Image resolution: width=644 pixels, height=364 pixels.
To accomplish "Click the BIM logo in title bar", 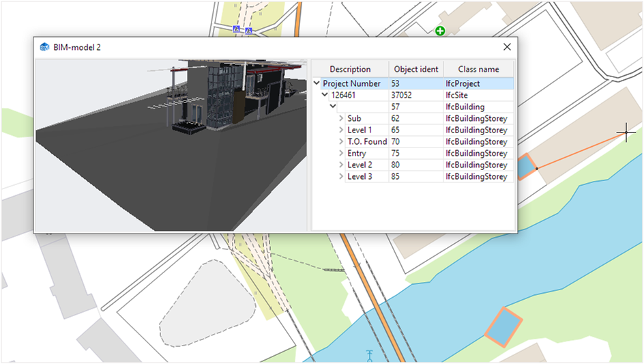I will 45,47.
